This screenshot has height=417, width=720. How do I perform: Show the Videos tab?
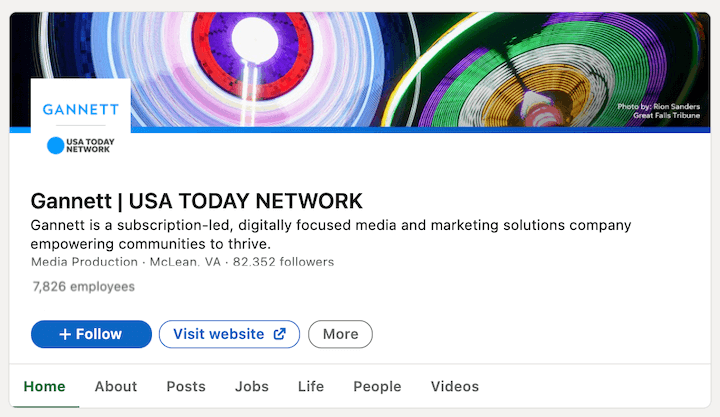(455, 386)
